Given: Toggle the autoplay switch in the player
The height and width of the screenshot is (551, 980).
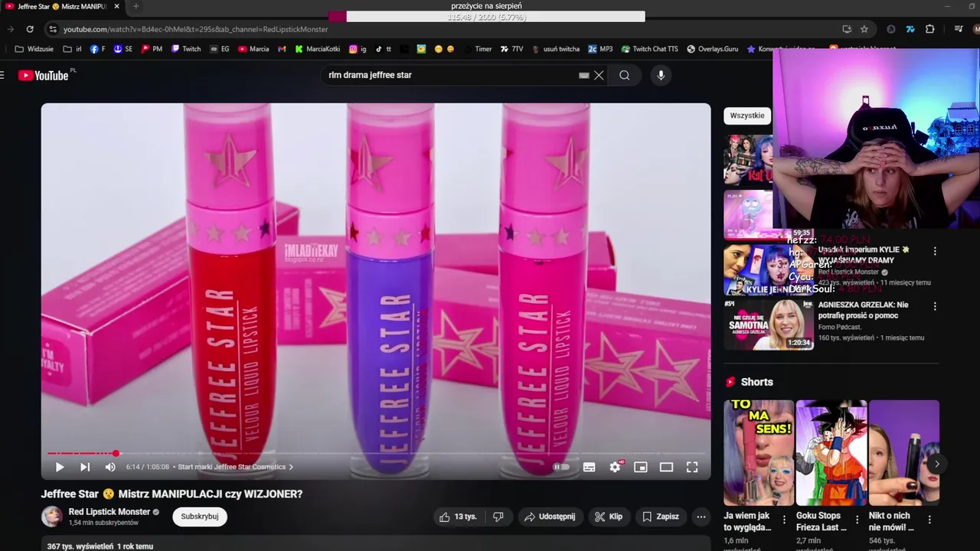Looking at the screenshot, I should [561, 467].
